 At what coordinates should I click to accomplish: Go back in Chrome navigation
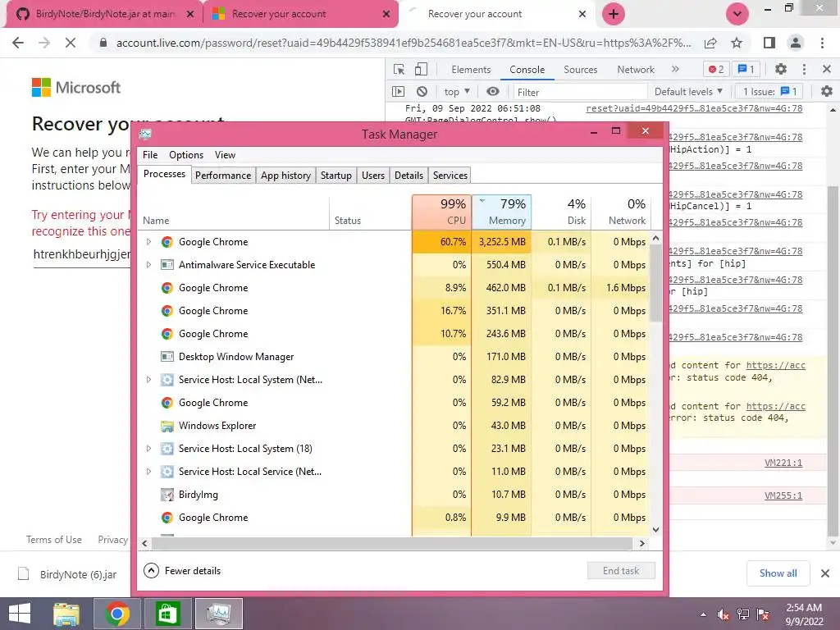pyautogui.click(x=18, y=43)
